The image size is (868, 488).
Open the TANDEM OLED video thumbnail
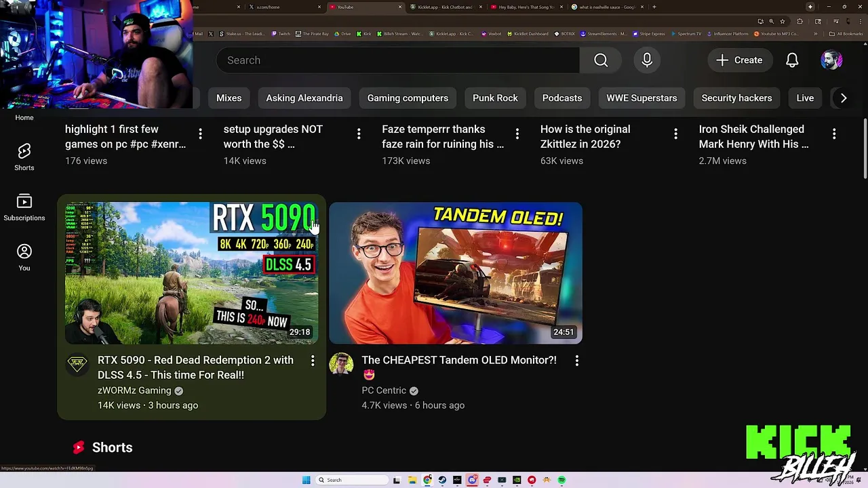tap(456, 273)
